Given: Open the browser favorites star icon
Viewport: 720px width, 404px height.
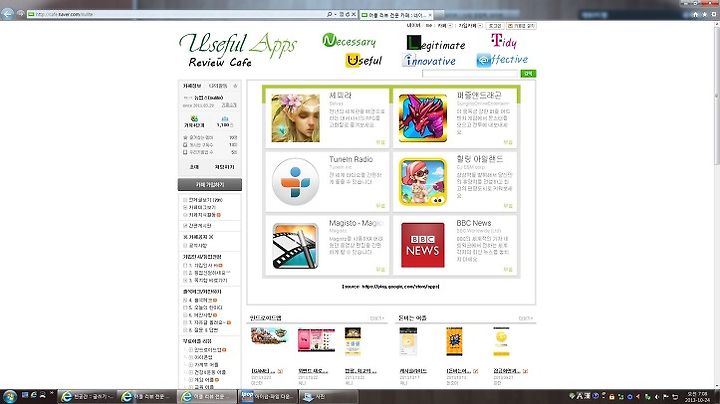Looking at the screenshot, I should click(704, 15).
